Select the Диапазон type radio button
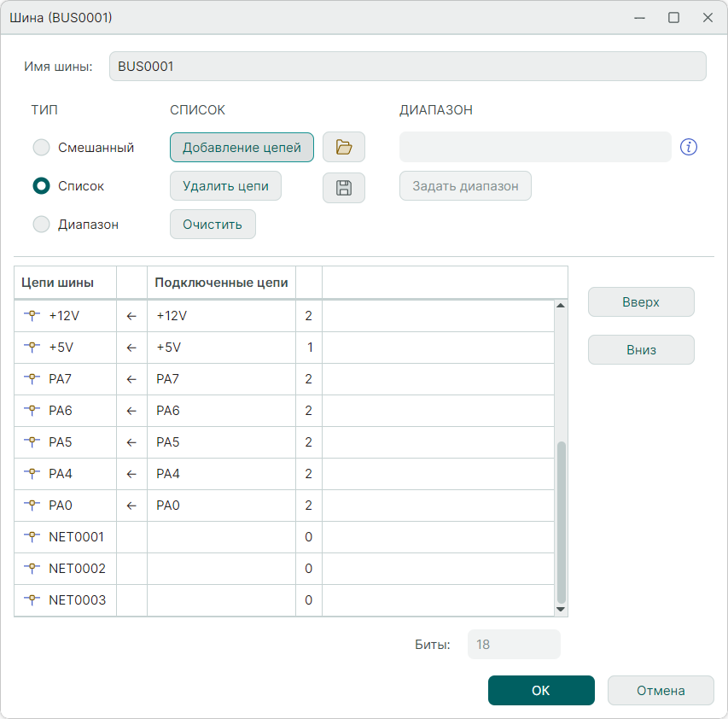Screen dimensions: 728x719 click(41, 225)
